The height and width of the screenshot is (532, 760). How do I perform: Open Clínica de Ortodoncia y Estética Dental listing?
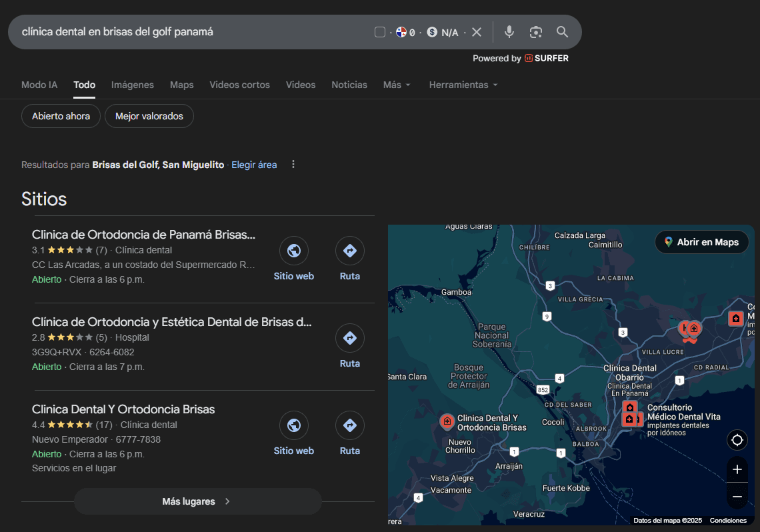pos(171,322)
